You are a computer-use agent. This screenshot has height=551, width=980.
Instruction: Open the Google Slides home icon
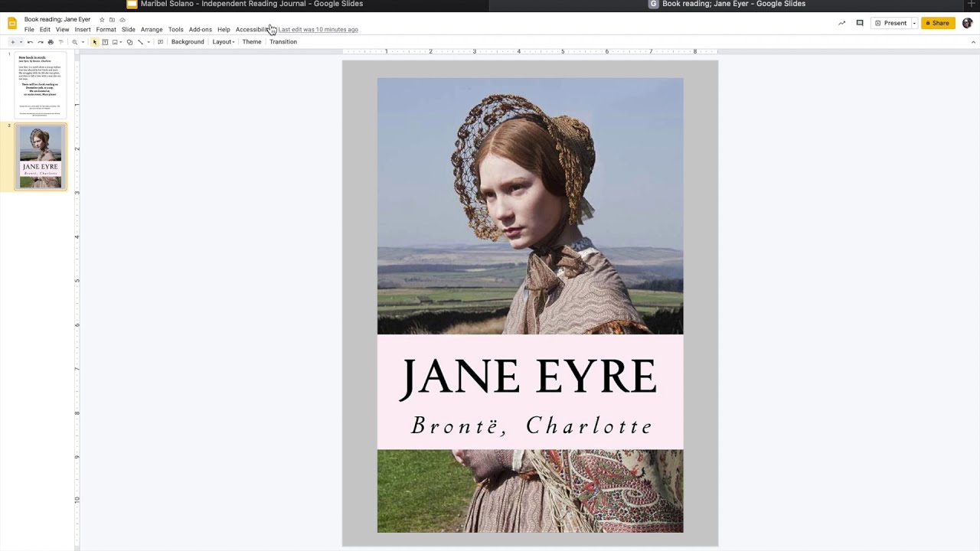[x=11, y=23]
